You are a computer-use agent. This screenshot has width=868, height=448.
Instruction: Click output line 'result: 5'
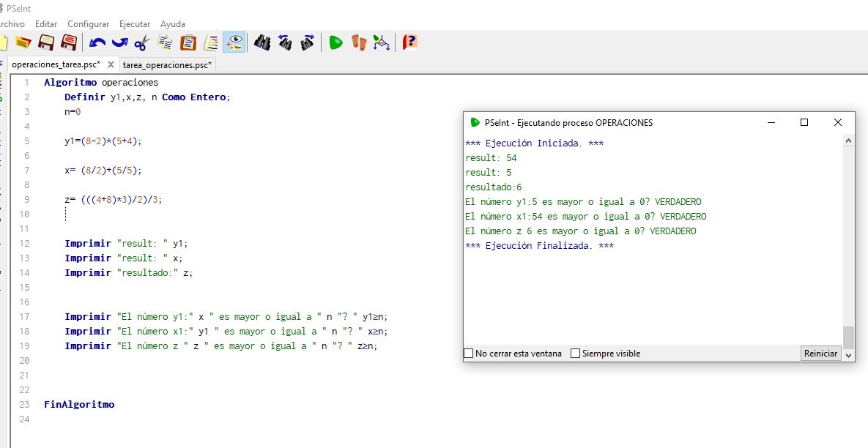(489, 173)
